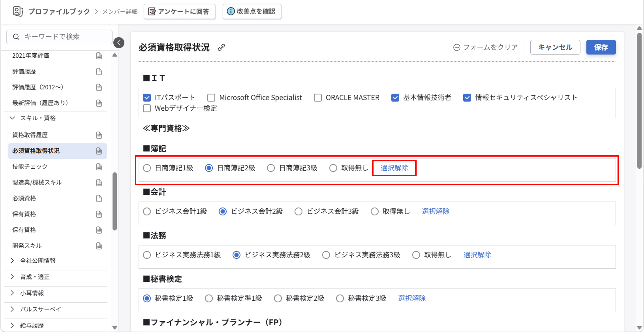Select the 日商簿記1級 radio button

pyautogui.click(x=147, y=168)
